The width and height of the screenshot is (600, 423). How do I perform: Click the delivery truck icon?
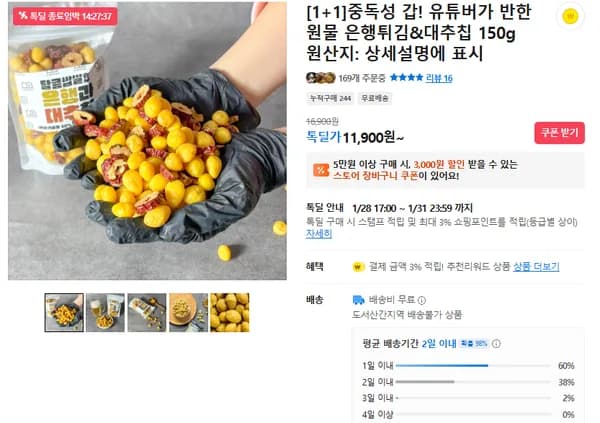pyautogui.click(x=358, y=300)
